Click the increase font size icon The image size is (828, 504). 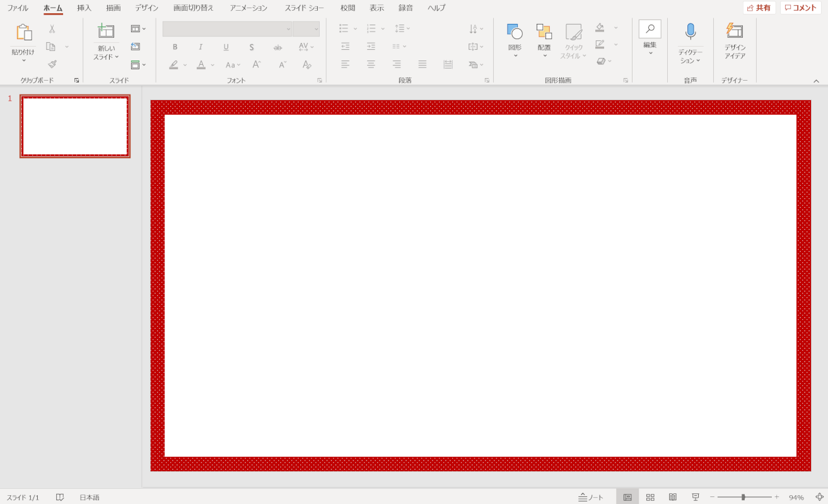[257, 64]
